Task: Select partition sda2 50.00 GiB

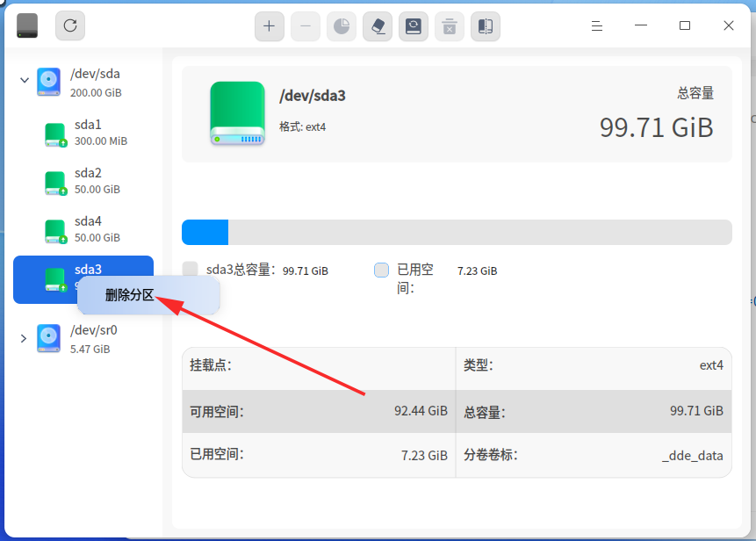Action: 83,182
